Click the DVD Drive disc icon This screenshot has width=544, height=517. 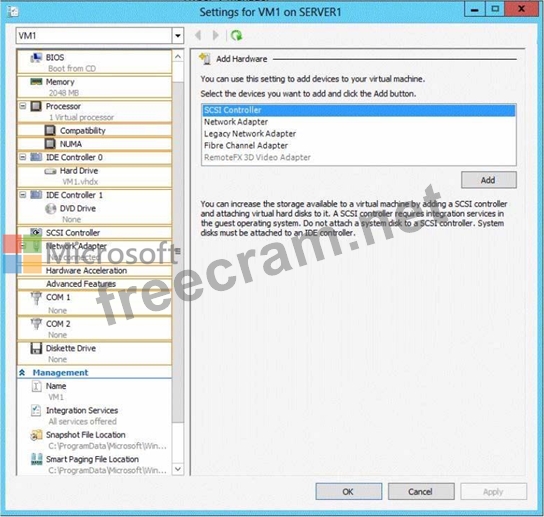pos(50,209)
